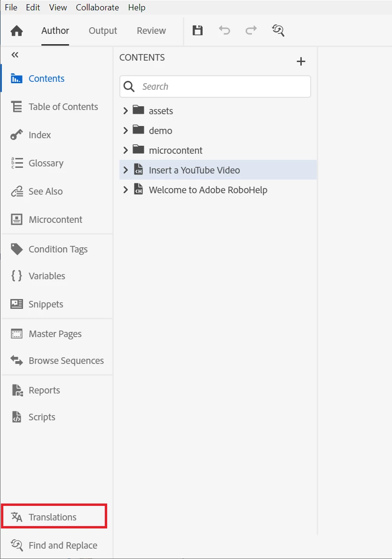Expand the demo folder
The image size is (392, 559).
point(125,131)
